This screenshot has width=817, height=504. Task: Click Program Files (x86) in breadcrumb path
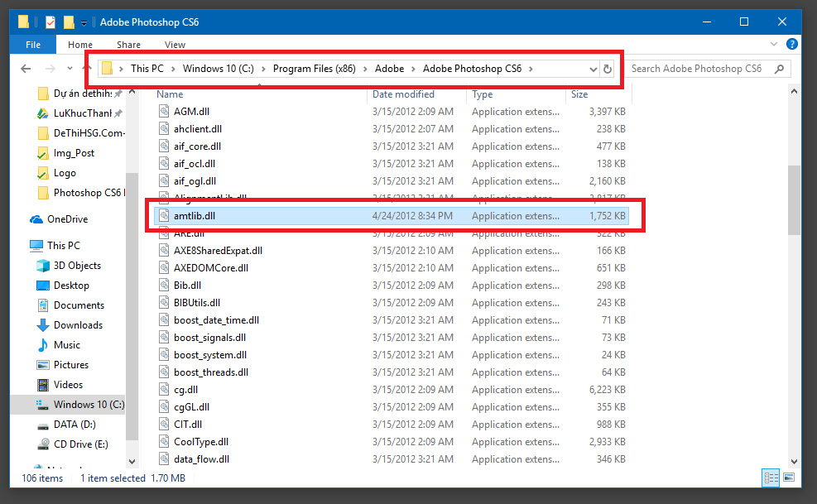click(x=315, y=69)
